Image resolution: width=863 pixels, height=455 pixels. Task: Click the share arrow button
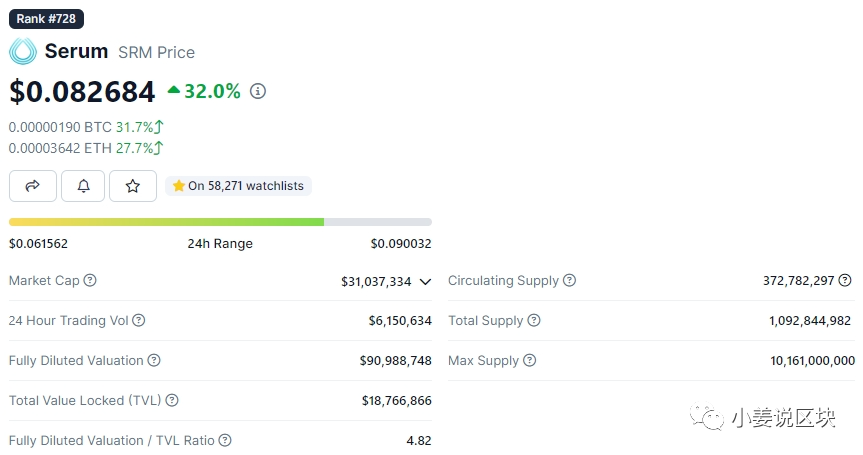pyautogui.click(x=32, y=186)
